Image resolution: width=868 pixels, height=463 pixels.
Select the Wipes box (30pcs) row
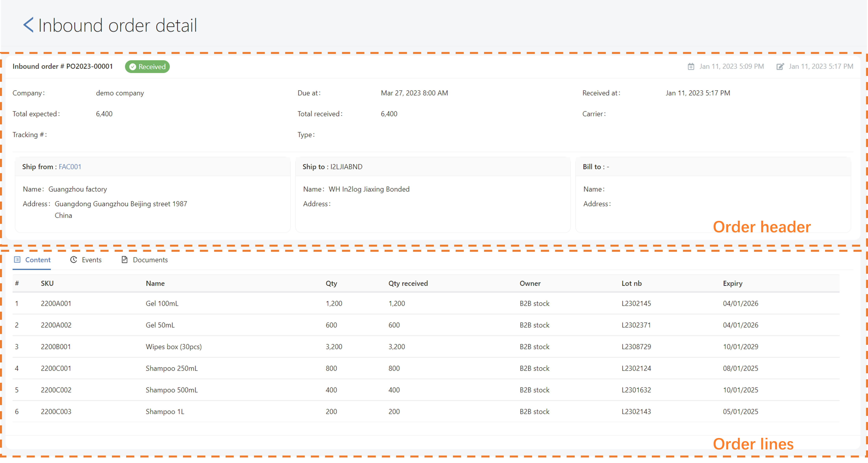(174, 347)
